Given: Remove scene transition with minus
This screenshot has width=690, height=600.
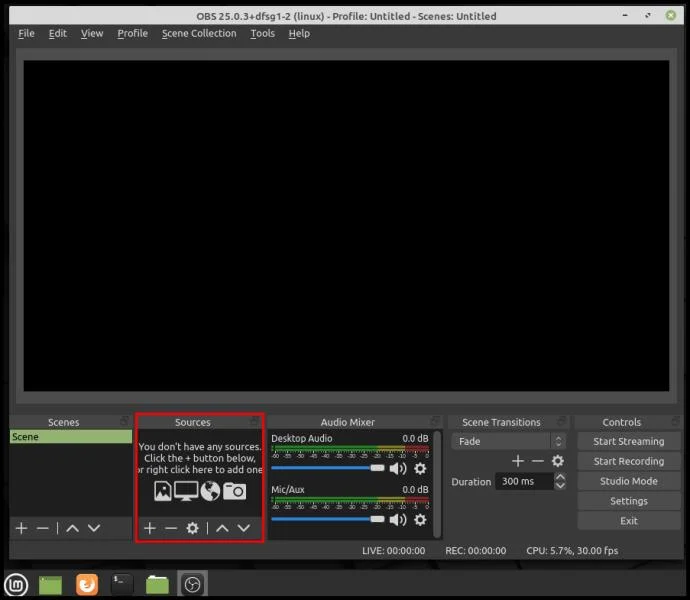Looking at the screenshot, I should point(538,461).
